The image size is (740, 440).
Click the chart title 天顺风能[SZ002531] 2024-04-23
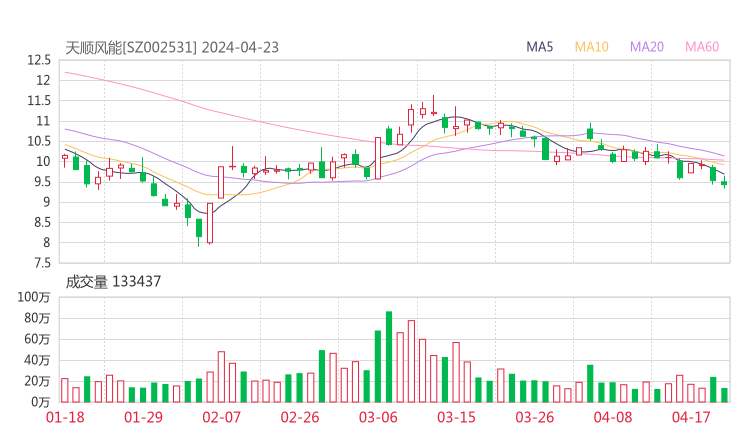pos(172,48)
